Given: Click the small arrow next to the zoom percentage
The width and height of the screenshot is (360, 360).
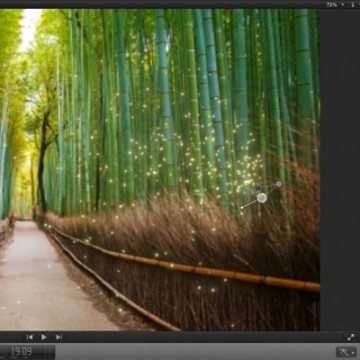Looking at the screenshot, I should point(342,5).
